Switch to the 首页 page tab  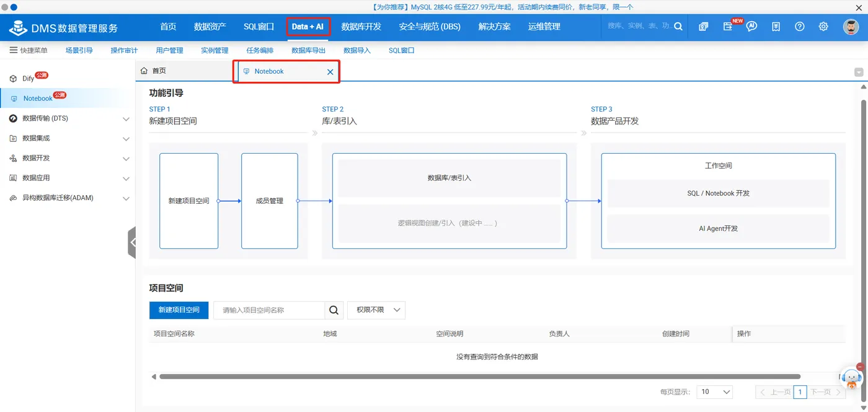point(186,71)
